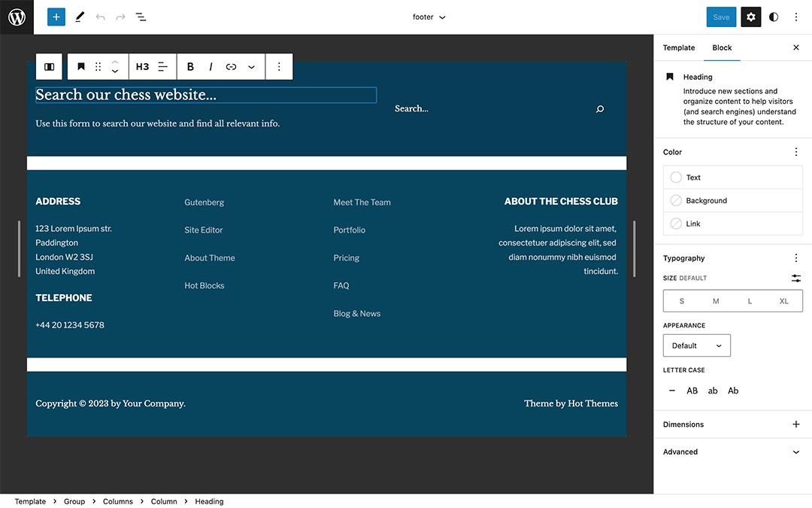Switch to the Template tab

point(678,47)
